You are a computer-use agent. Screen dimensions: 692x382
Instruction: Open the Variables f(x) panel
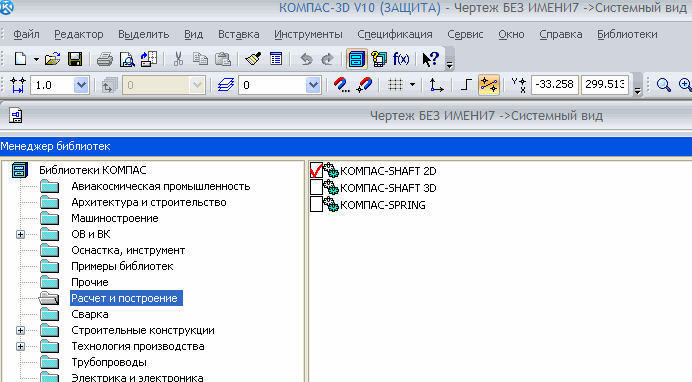coord(401,59)
